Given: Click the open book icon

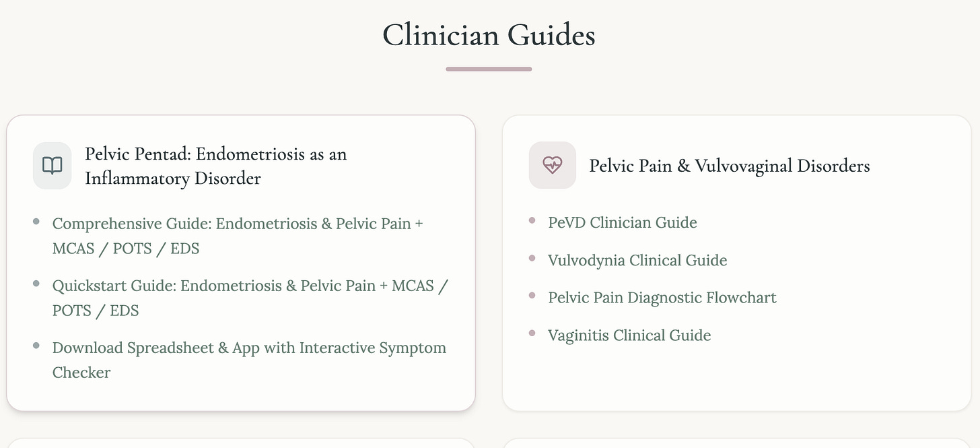Looking at the screenshot, I should pos(53,166).
